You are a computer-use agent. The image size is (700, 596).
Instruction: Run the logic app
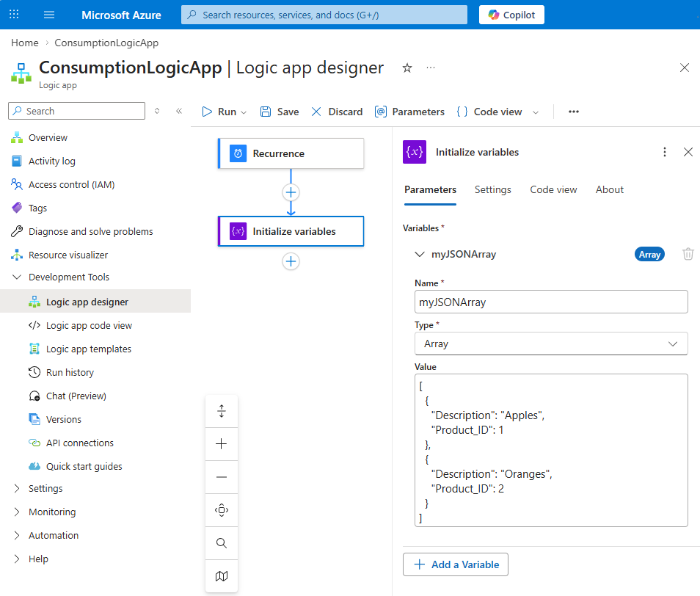[x=219, y=112]
